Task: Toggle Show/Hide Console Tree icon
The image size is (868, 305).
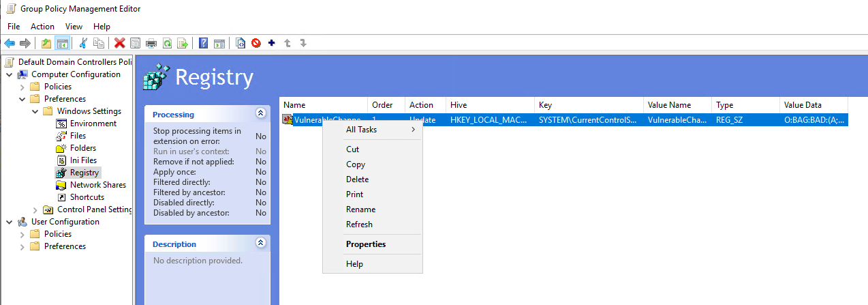Action: (62, 43)
